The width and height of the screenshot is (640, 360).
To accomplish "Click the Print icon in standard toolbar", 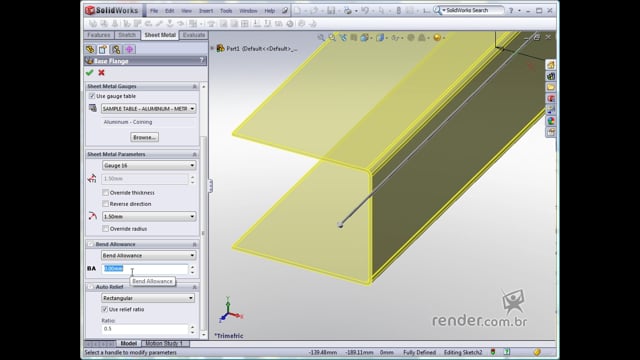I will tap(347, 11).
